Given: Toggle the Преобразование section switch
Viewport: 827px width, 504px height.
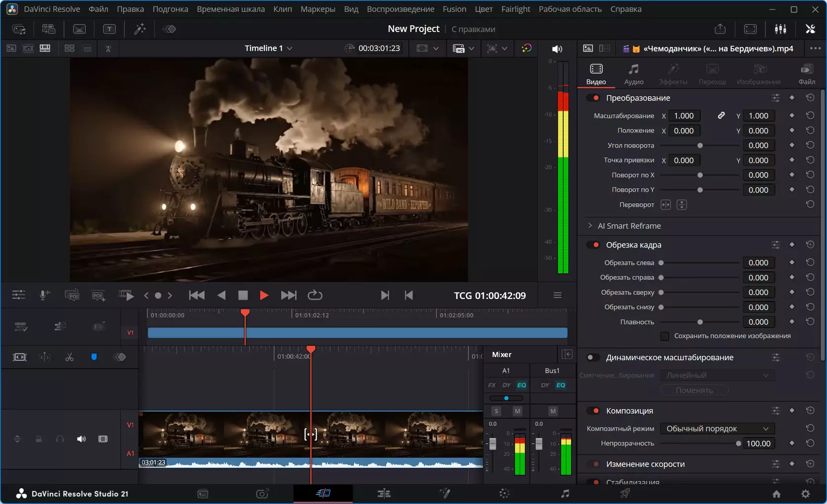Looking at the screenshot, I should 593,98.
